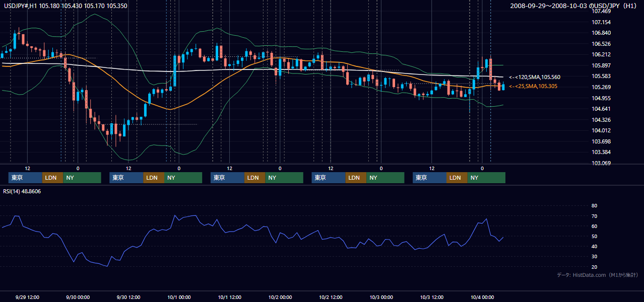
Task: Click price level 106.840 on axis
Action: pos(602,33)
